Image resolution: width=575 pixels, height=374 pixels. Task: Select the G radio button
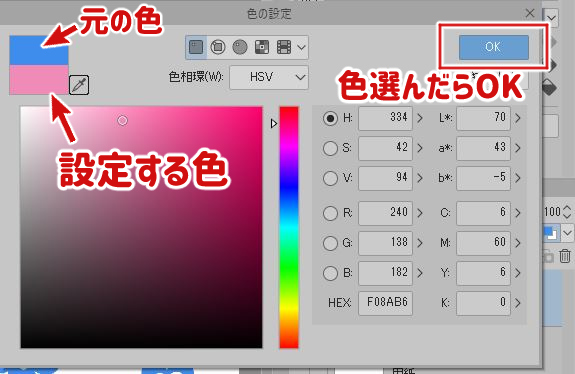coord(330,243)
